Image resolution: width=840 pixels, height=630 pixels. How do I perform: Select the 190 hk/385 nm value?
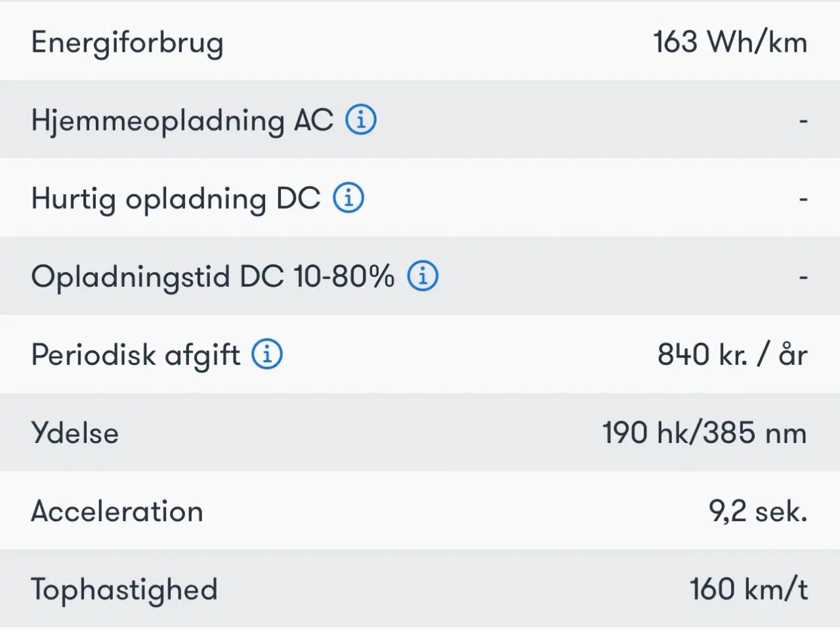pyautogui.click(x=704, y=433)
